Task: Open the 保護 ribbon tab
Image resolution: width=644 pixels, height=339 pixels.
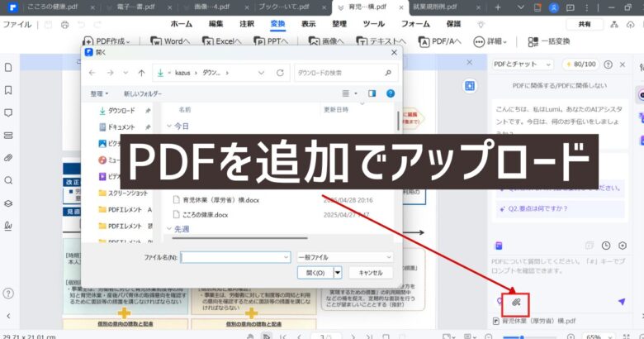Action: pos(453,24)
